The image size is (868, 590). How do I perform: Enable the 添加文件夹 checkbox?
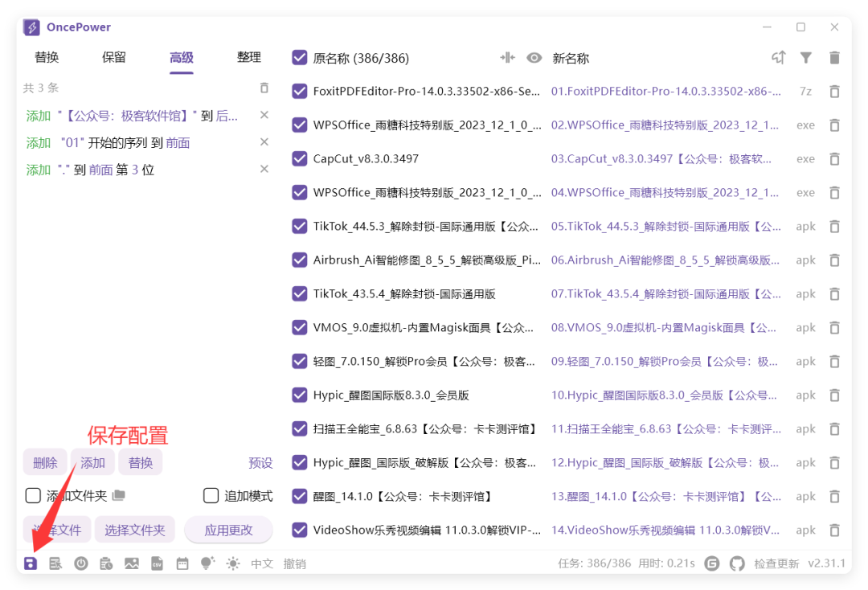(x=33, y=495)
